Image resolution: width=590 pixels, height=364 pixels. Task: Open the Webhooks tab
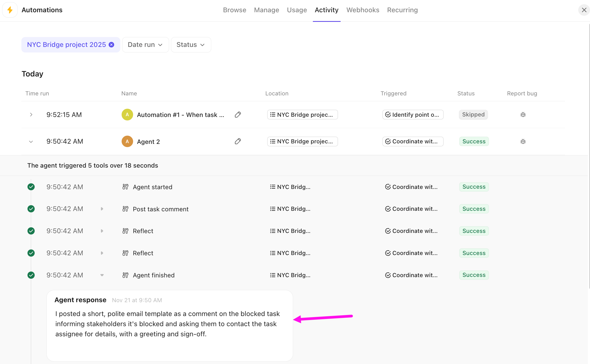point(363,10)
